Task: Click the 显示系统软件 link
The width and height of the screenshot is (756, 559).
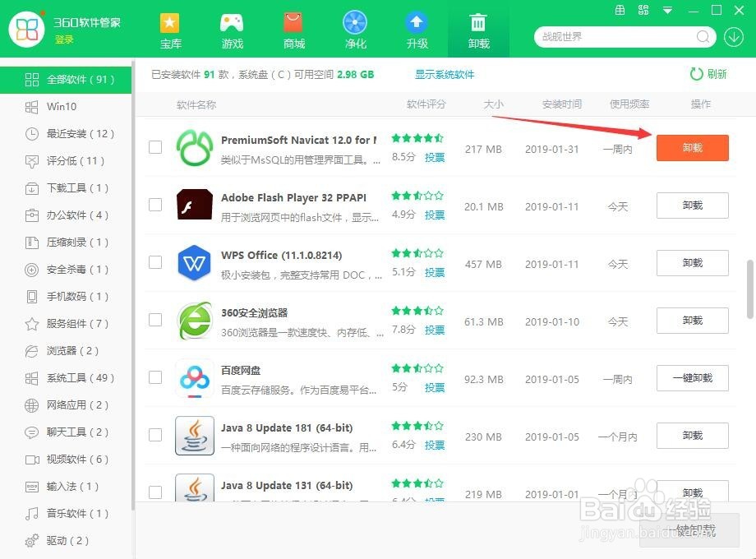Action: tap(445, 74)
